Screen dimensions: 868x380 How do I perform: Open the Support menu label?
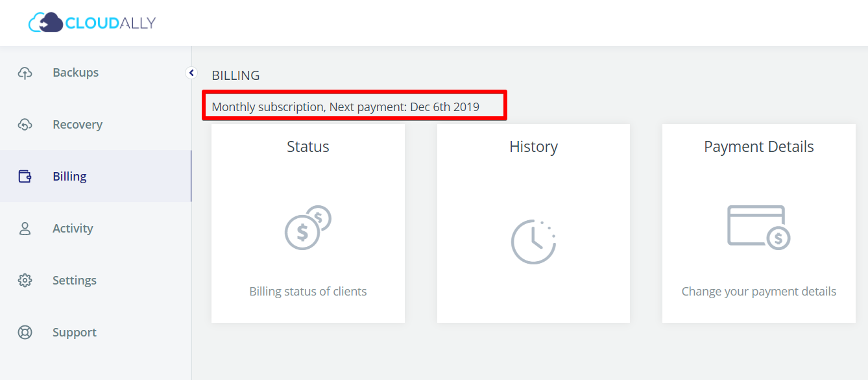point(75,333)
